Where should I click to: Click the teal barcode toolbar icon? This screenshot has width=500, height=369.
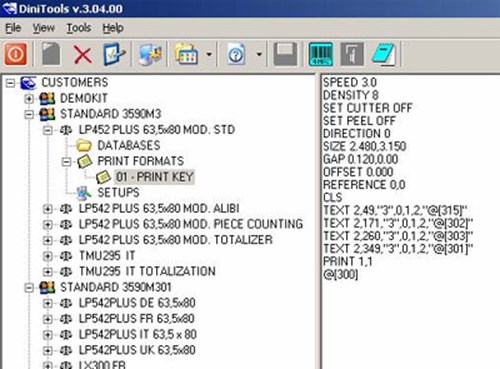click(320, 54)
